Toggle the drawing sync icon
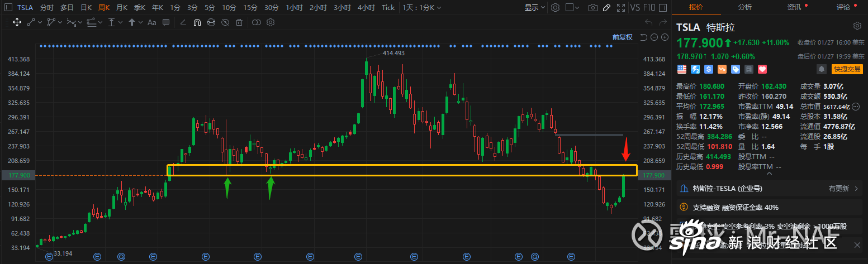 coord(211,22)
